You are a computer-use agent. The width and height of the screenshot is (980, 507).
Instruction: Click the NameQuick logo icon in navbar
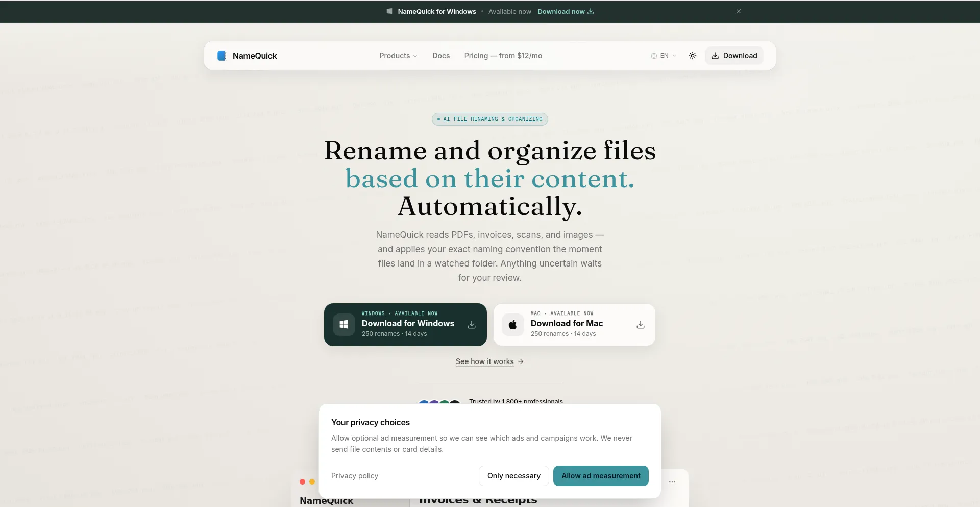coord(222,56)
